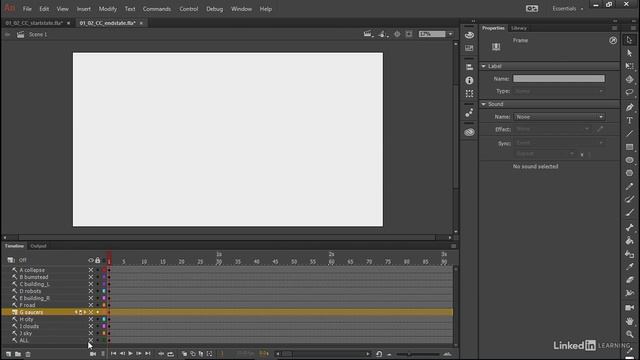640x360 pixels.
Task: Go to the last frame
Action: click(148, 354)
